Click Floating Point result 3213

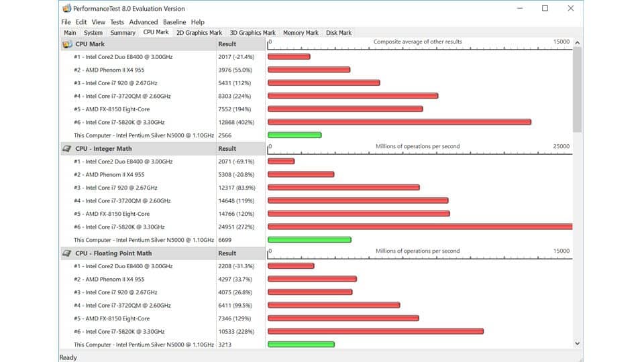225,345
